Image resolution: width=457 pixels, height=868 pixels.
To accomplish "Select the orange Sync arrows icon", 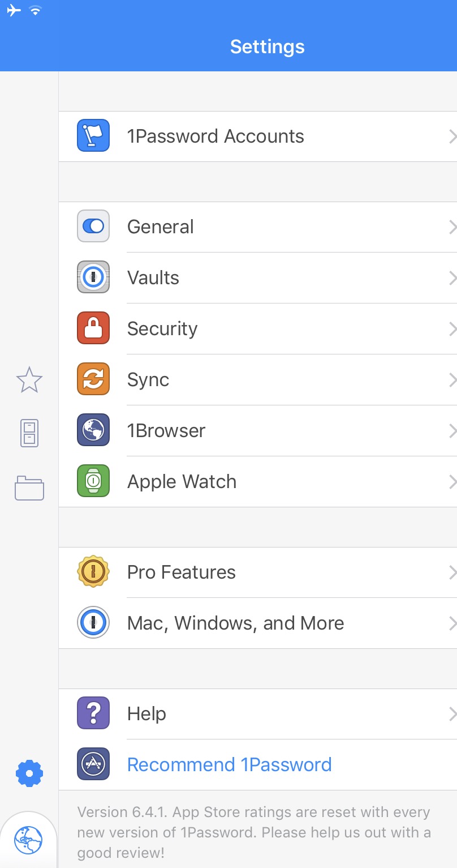I will pos(93,379).
